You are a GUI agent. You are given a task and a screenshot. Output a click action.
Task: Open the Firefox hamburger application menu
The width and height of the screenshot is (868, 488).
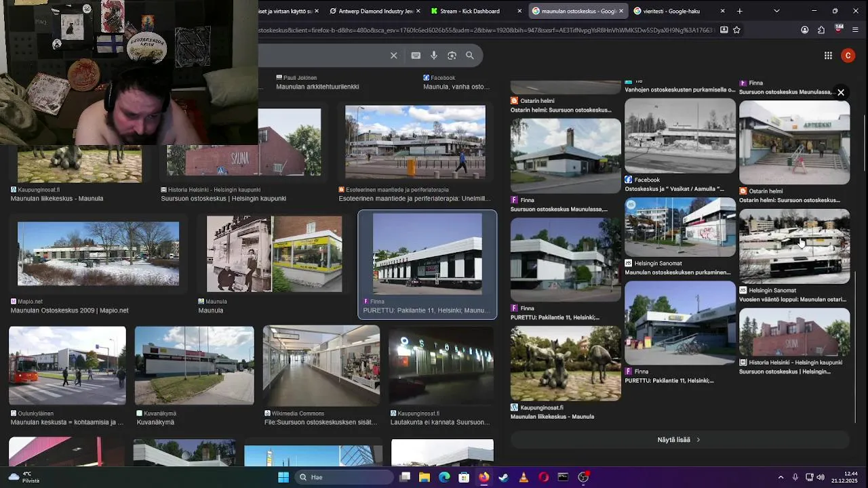[856, 30]
